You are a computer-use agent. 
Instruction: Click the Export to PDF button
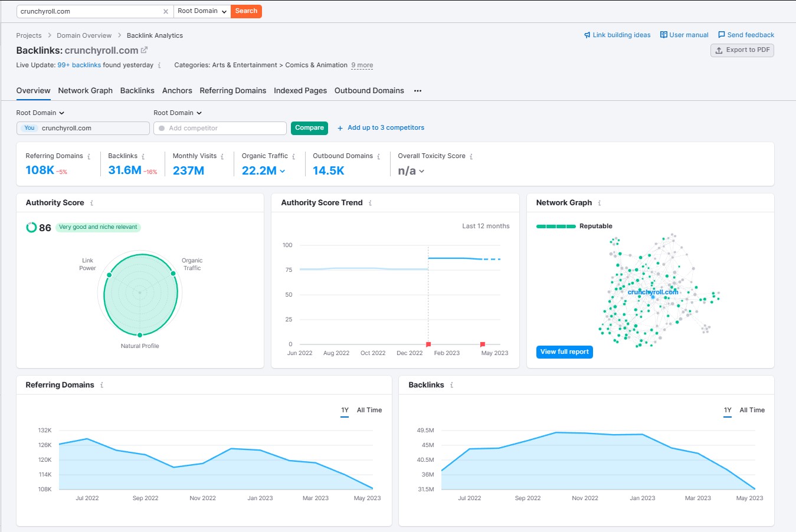coord(742,50)
